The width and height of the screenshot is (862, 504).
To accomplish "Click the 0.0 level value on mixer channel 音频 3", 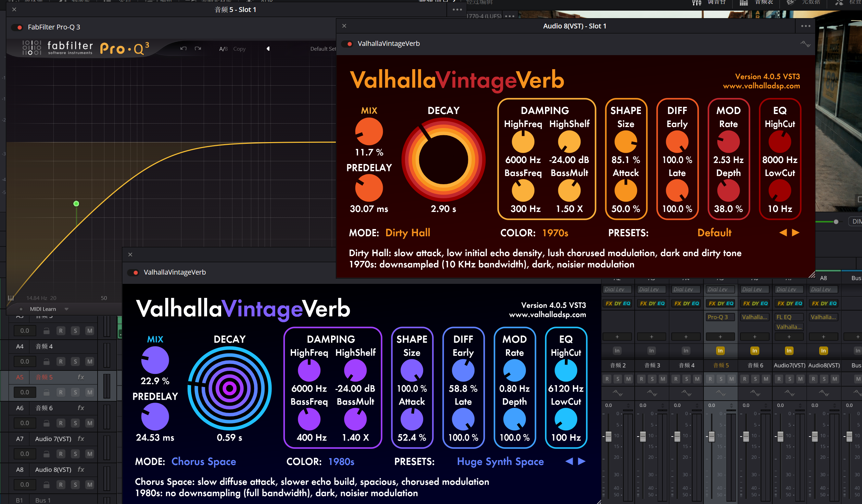I will coord(643,405).
